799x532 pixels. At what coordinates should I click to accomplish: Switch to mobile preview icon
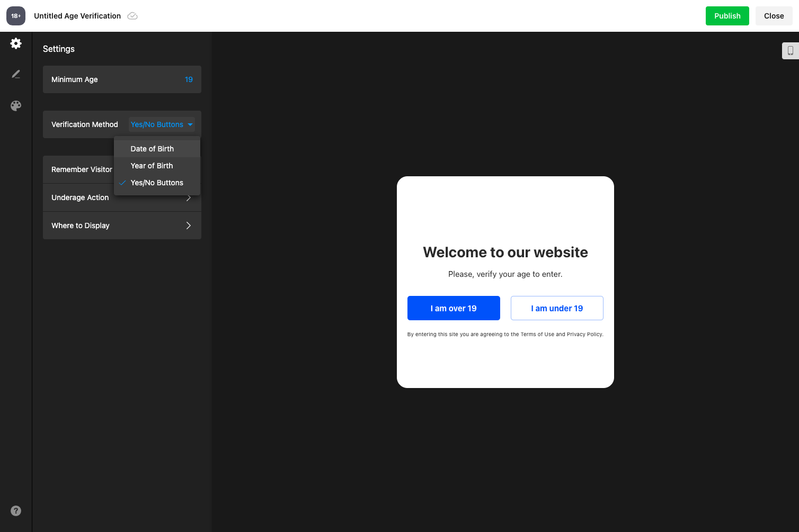click(x=791, y=51)
